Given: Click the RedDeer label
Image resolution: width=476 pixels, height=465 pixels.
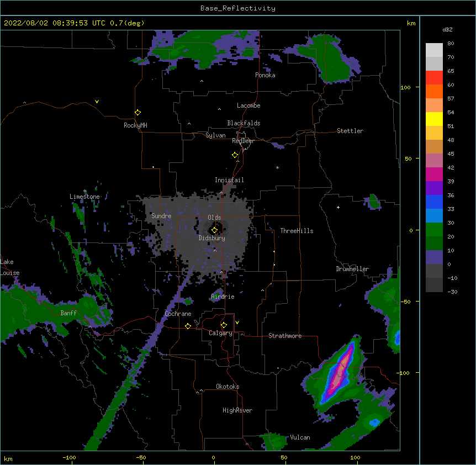Looking at the screenshot, I should 243,141.
